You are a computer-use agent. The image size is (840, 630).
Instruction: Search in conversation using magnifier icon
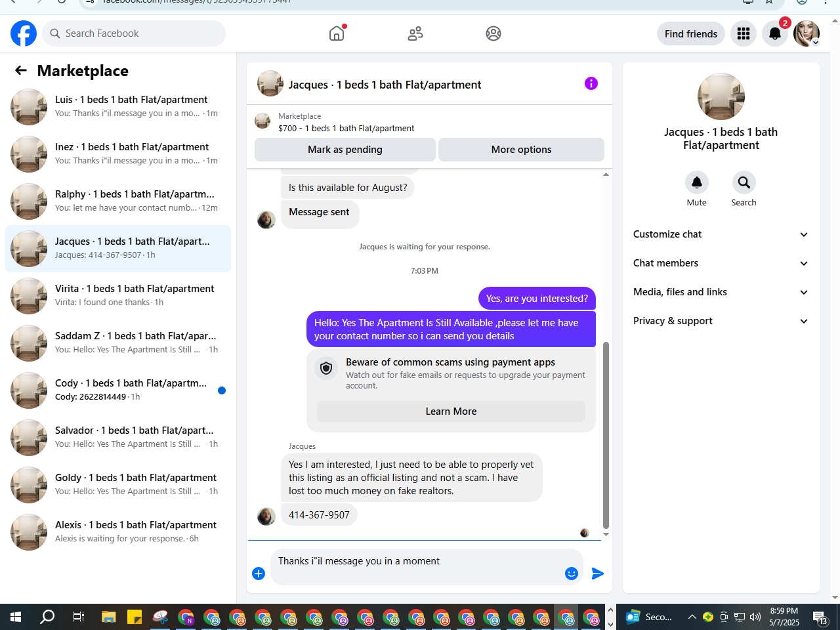coord(744,182)
